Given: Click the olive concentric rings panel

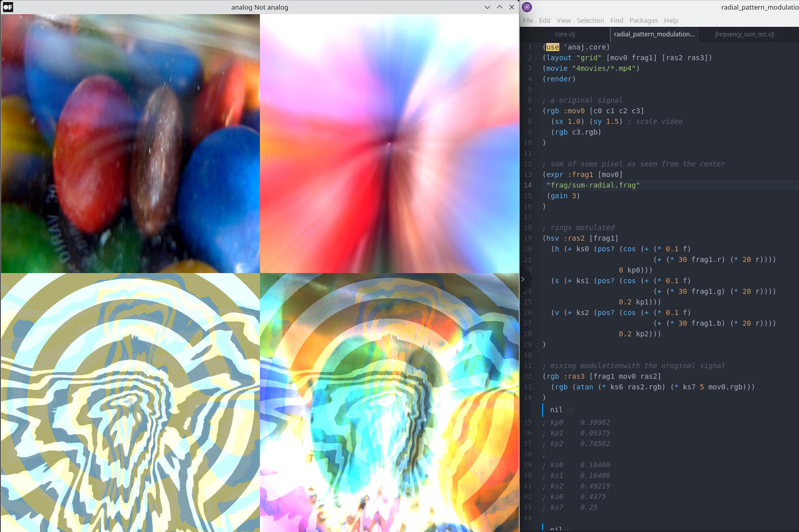Looking at the screenshot, I should coord(130,403).
